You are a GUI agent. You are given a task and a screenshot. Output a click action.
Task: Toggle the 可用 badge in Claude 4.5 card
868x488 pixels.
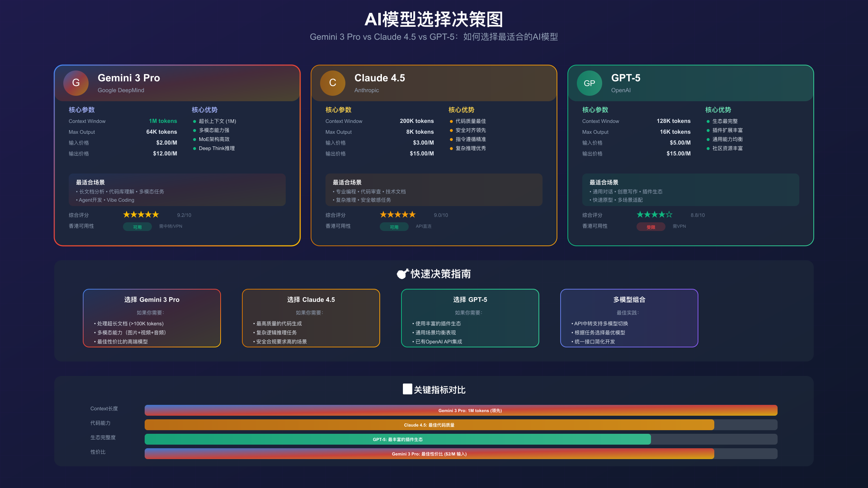(x=394, y=227)
